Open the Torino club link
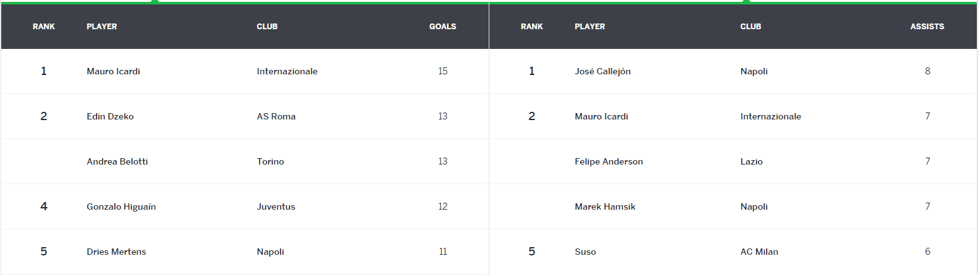 pos(270,161)
